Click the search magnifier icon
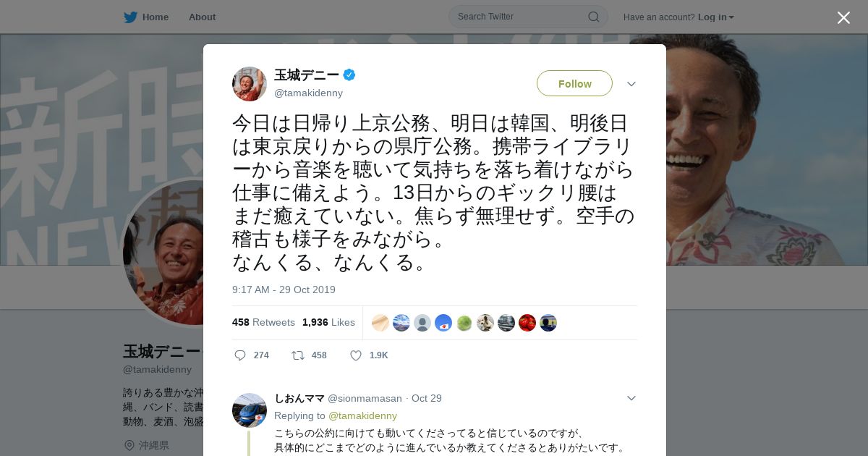Image resolution: width=868 pixels, height=456 pixels. pos(593,17)
